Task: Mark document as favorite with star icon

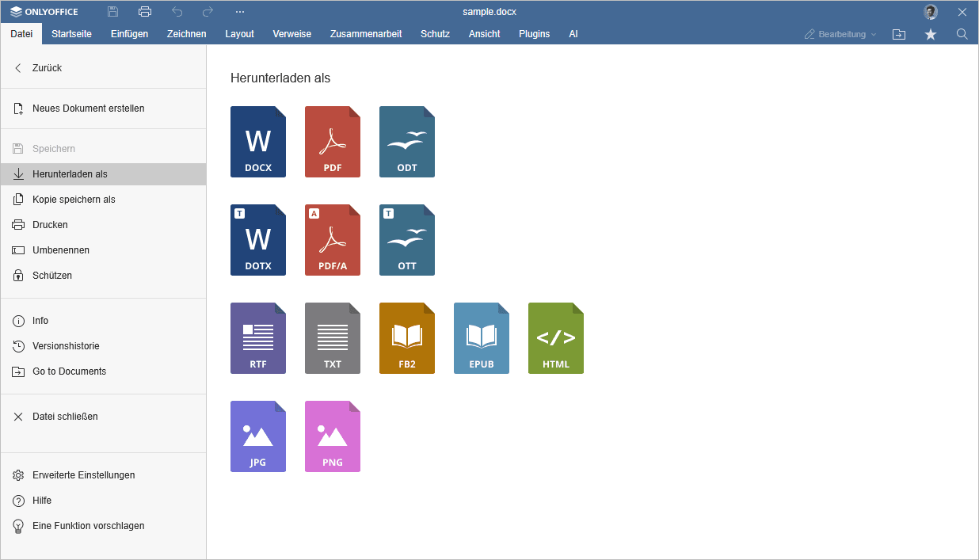Action: (x=931, y=34)
